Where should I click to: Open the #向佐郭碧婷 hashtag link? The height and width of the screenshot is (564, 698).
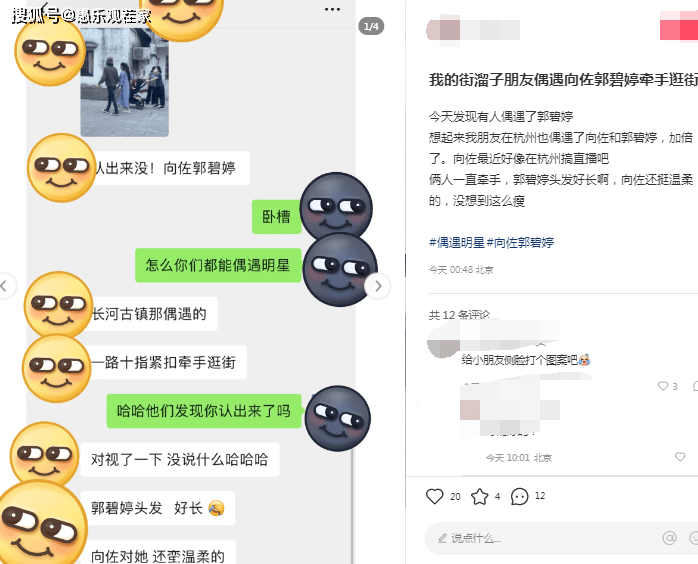click(x=520, y=243)
